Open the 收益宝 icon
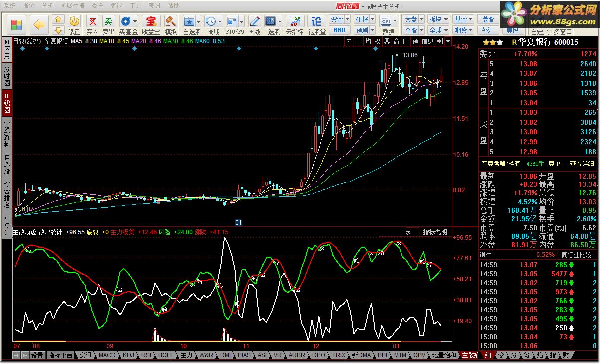This screenshot has width=601, height=364. pos(150,21)
